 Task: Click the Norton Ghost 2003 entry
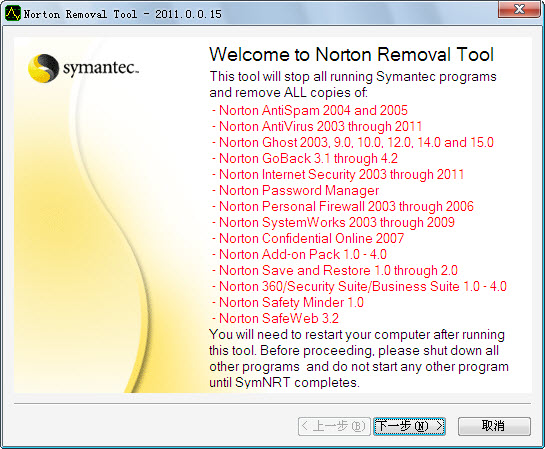353,142
